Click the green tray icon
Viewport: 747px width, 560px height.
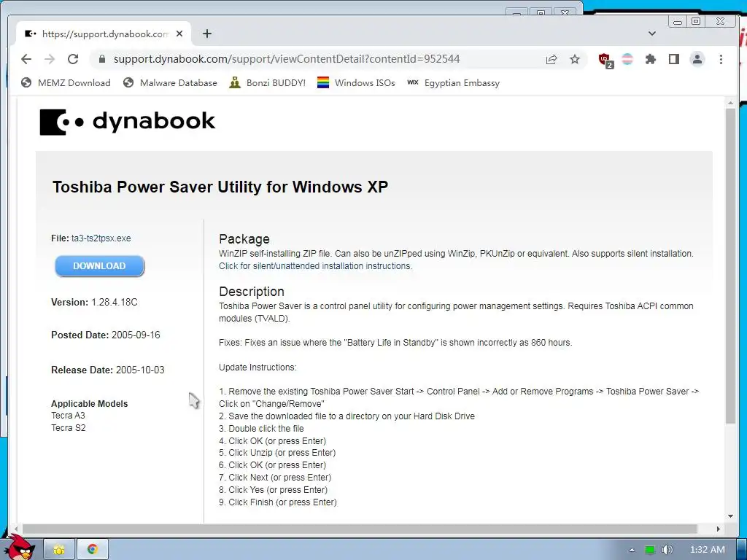point(650,550)
